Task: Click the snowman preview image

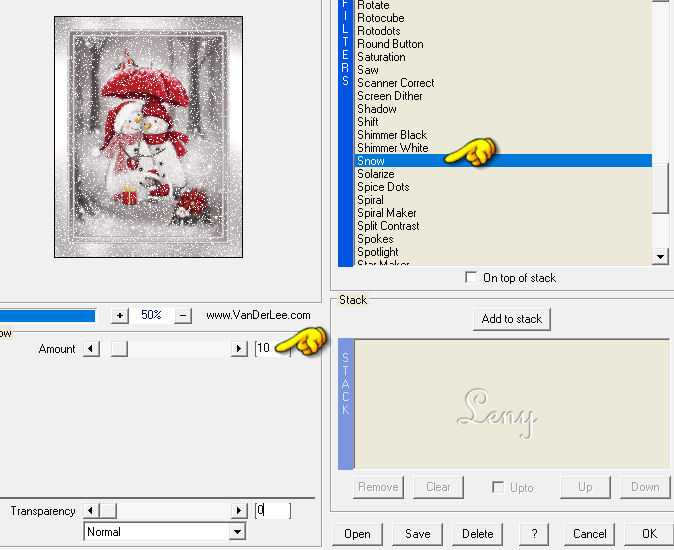Action: pos(148,137)
